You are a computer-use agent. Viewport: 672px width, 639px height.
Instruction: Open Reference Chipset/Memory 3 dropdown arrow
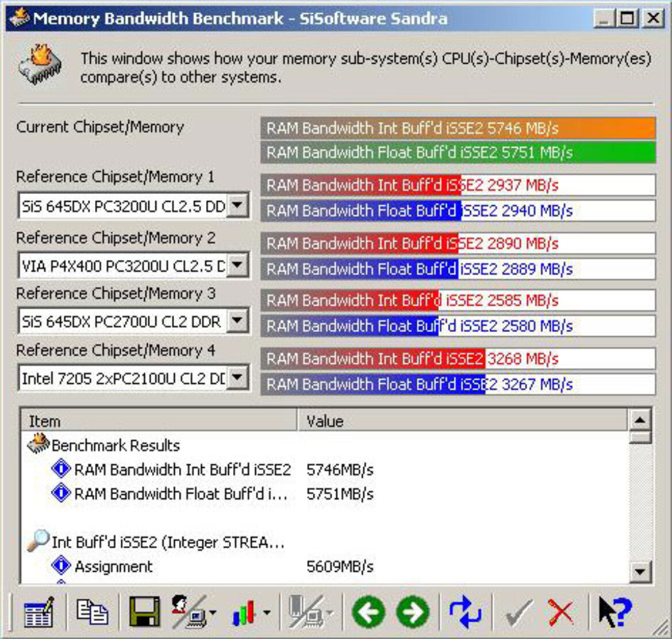coord(237,320)
